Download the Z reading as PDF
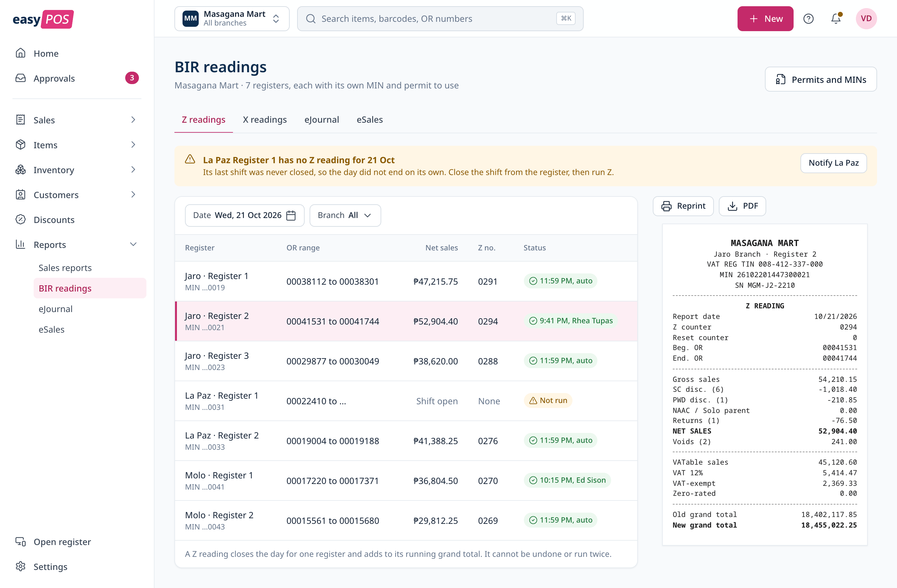Viewport: 897px width, 588px height. (742, 206)
